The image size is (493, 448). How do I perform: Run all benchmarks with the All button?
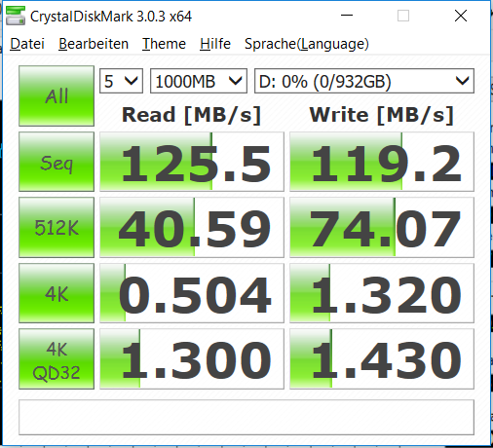tap(57, 95)
